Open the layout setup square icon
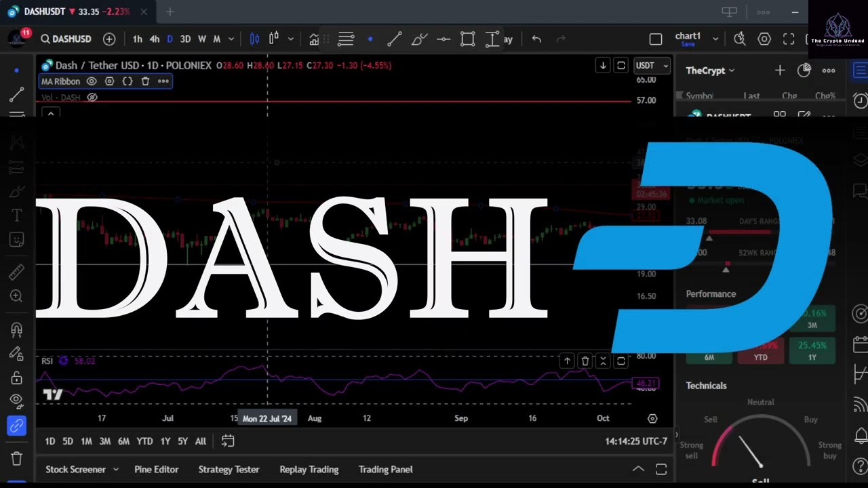This screenshot has width=868, height=488. (656, 39)
